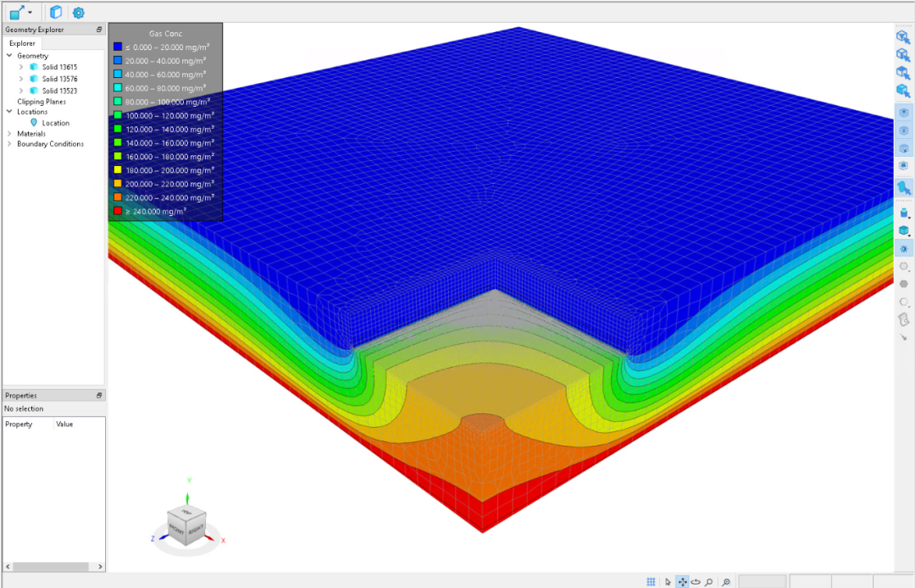
Task: Switch to the Explorer tab
Action: (x=22, y=43)
